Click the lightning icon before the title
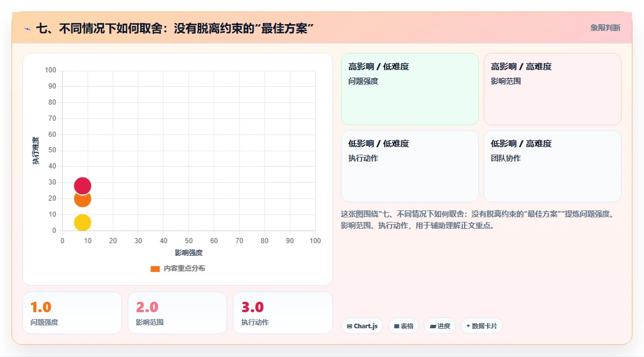Screen dimensions: 644x357 coord(28,29)
